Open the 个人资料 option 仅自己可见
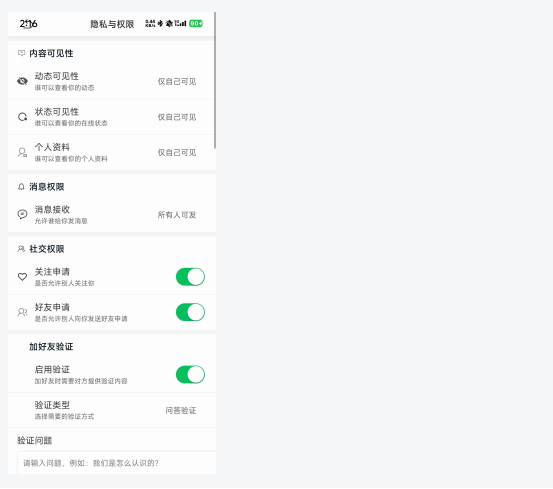The width and height of the screenshot is (553, 489). pyautogui.click(x=177, y=153)
